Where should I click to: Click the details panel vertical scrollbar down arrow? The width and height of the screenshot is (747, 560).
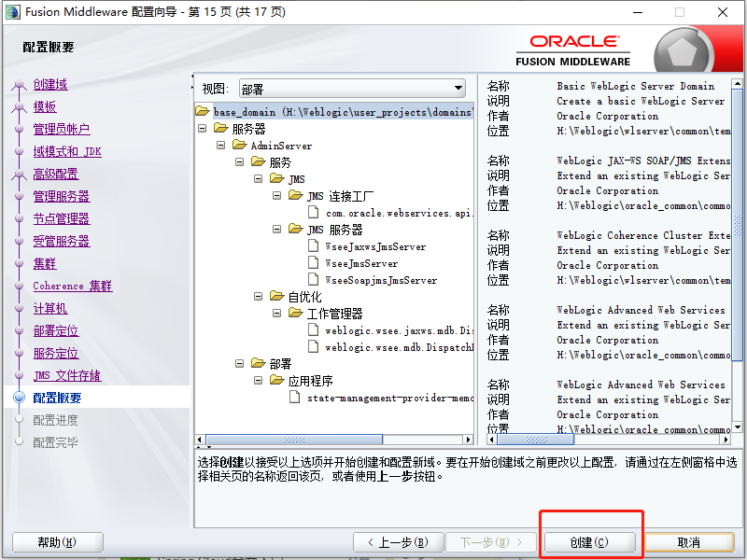738,427
